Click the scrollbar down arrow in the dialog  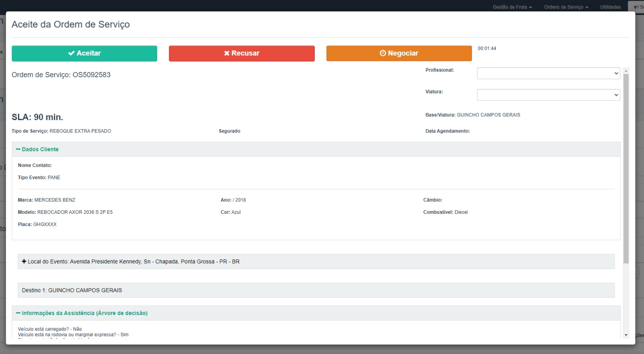click(626, 335)
